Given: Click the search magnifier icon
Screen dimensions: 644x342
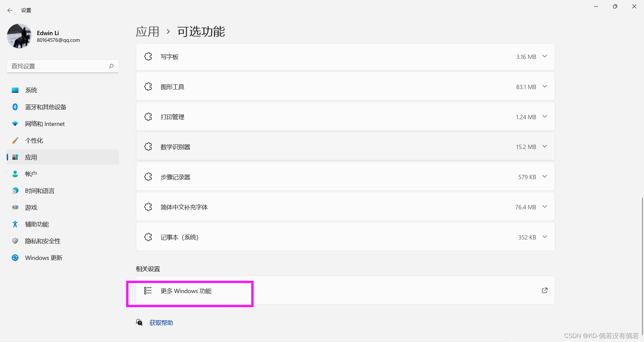Looking at the screenshot, I should click(x=111, y=66).
